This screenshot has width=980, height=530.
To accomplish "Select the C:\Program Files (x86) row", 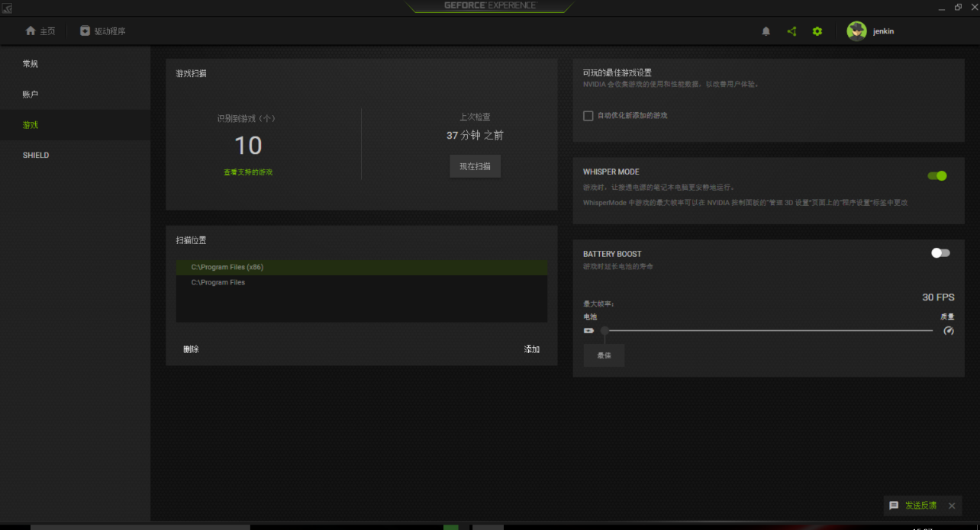I will 362,268.
